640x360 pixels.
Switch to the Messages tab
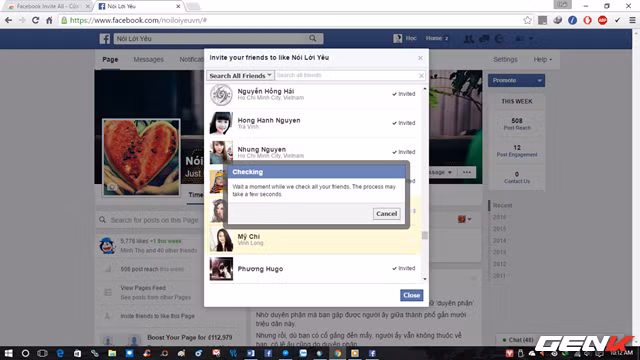148,60
